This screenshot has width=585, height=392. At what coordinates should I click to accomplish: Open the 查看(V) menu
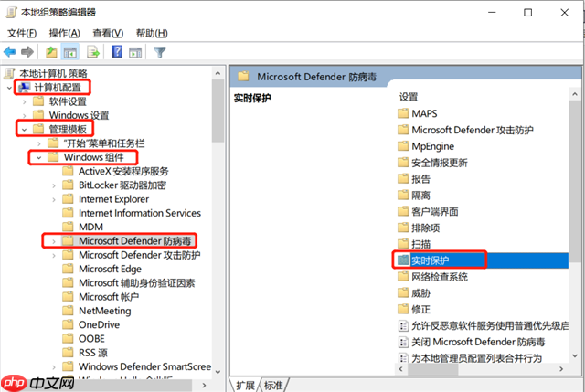(108, 33)
